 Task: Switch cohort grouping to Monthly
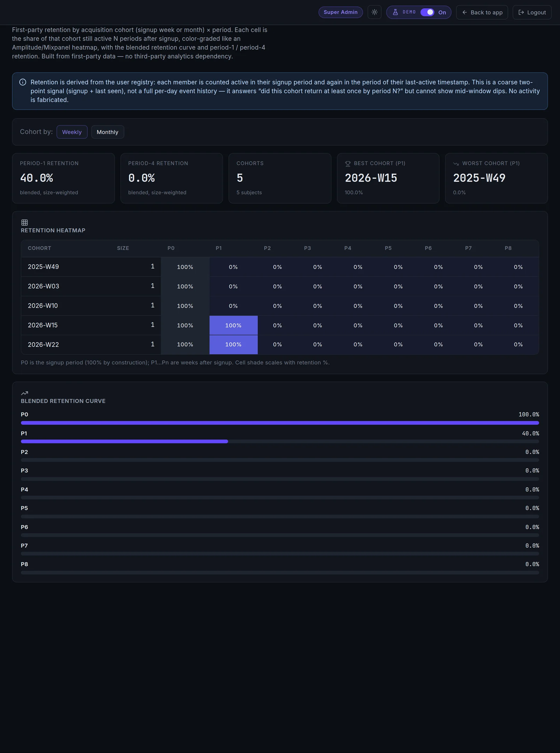[x=107, y=132]
